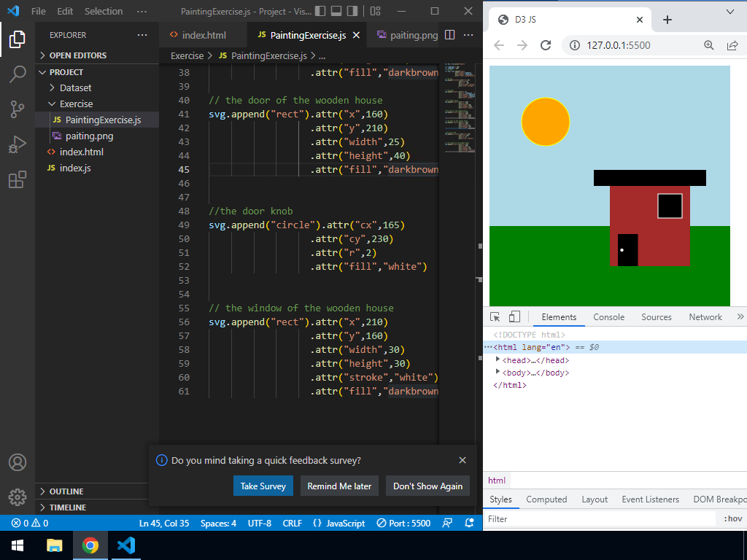Expand the Dataset folder

click(75, 87)
